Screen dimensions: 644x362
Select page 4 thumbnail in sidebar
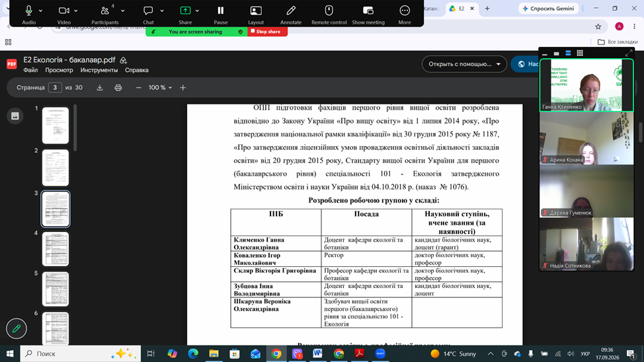pyautogui.click(x=56, y=249)
